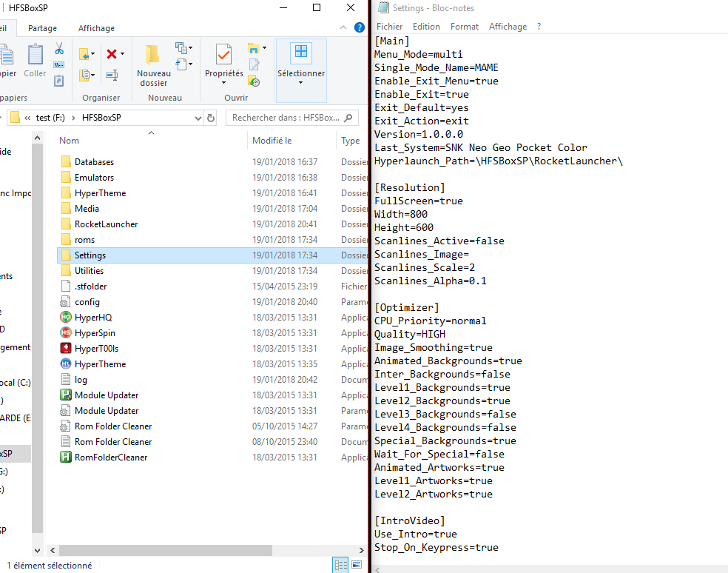Click the RomFolderCleaner green icon
728x573 pixels.
(66, 458)
